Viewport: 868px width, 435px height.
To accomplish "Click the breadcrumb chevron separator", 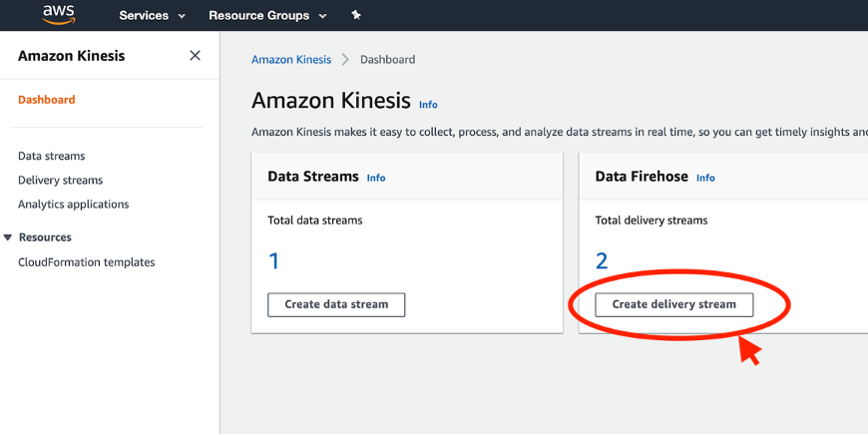I will (x=345, y=60).
